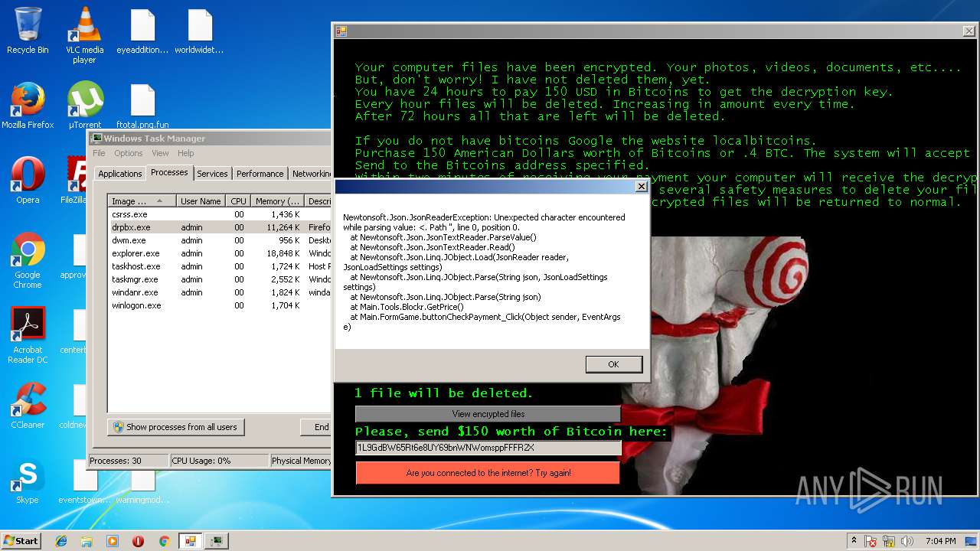Open the File menu in Task Manager
Viewport: 980px width, 551px height.
click(x=100, y=153)
